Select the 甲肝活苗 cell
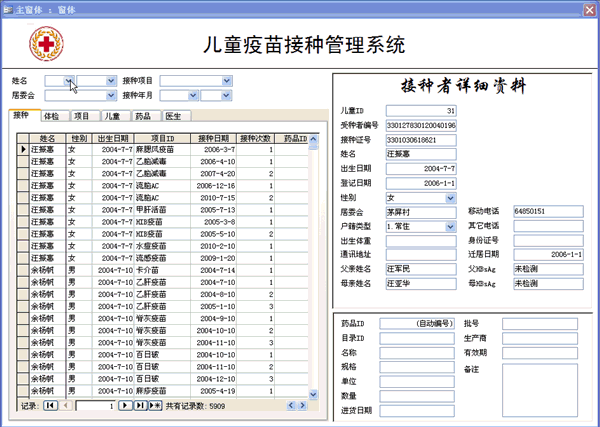 click(x=162, y=210)
